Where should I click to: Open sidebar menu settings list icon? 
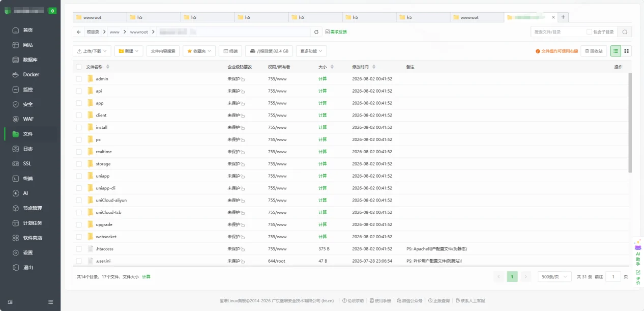click(50, 302)
